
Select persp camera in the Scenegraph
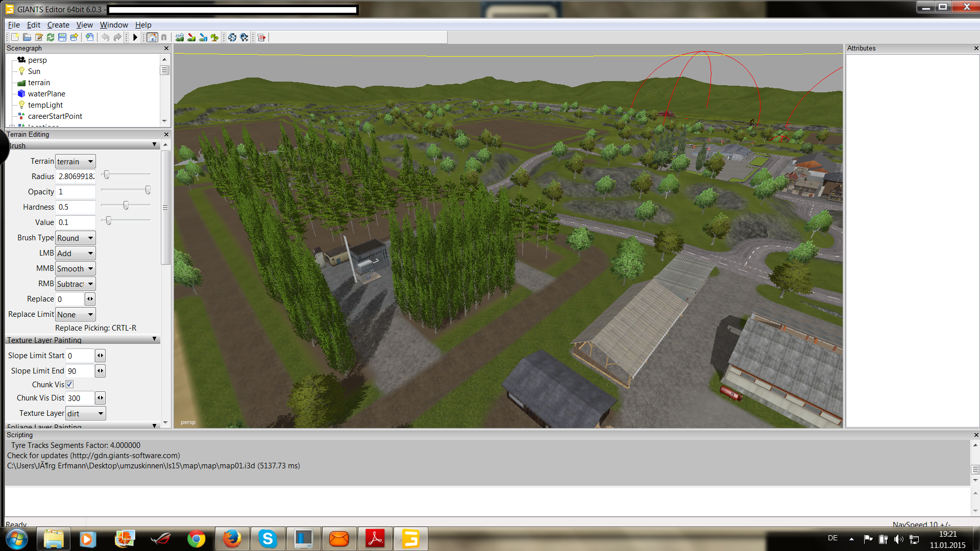click(x=37, y=60)
